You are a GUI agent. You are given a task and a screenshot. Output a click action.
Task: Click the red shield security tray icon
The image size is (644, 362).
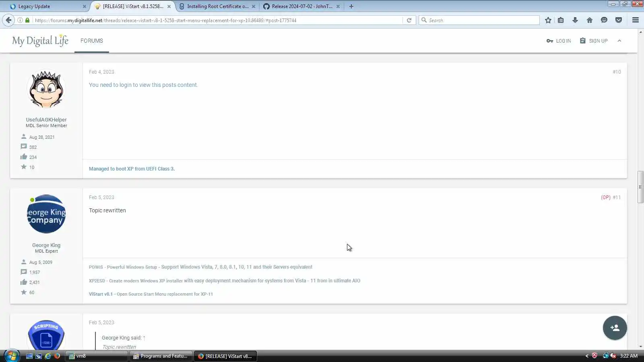[594, 356]
